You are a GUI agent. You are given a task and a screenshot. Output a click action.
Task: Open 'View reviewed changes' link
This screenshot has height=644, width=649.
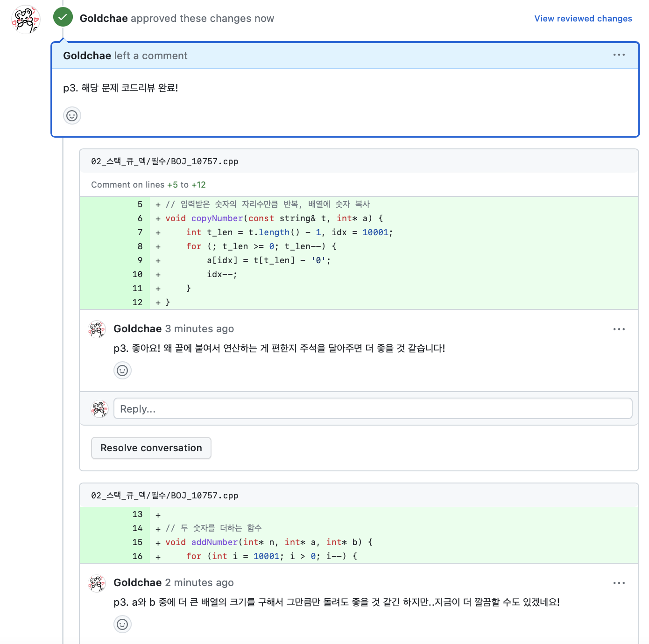coord(583,19)
